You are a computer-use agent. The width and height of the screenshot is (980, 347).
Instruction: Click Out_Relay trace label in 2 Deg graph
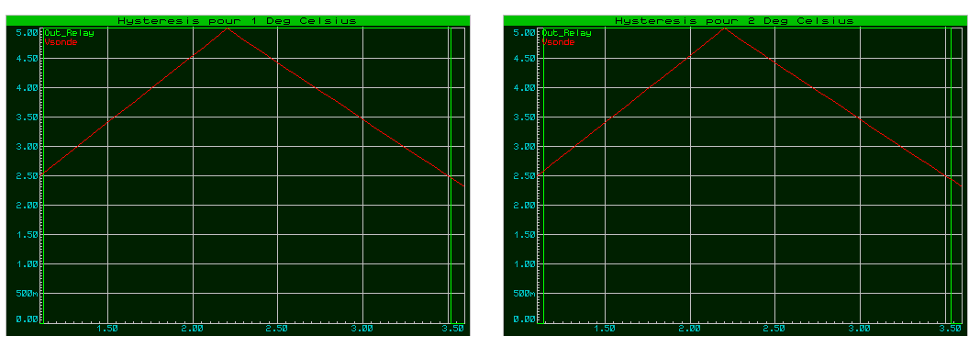[x=567, y=33]
